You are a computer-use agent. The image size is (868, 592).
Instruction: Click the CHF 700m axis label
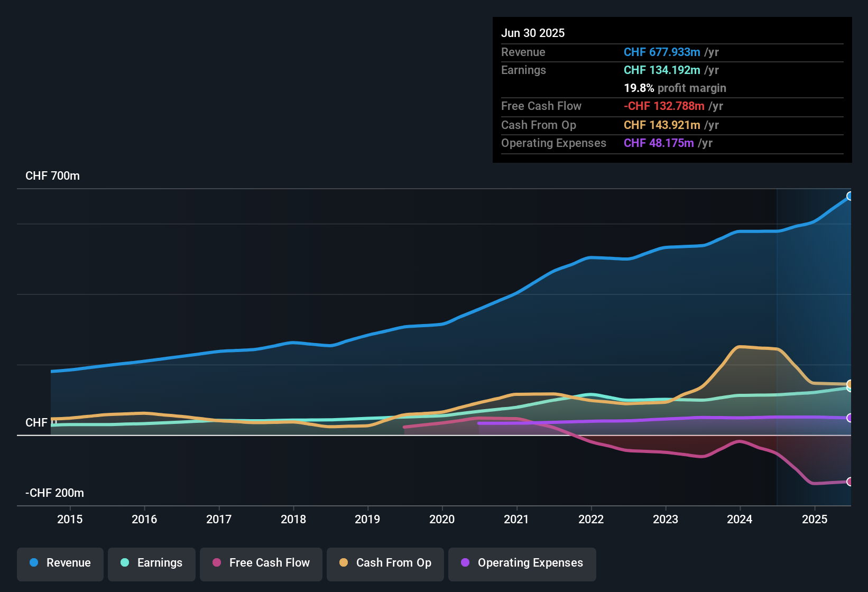pyautogui.click(x=53, y=175)
